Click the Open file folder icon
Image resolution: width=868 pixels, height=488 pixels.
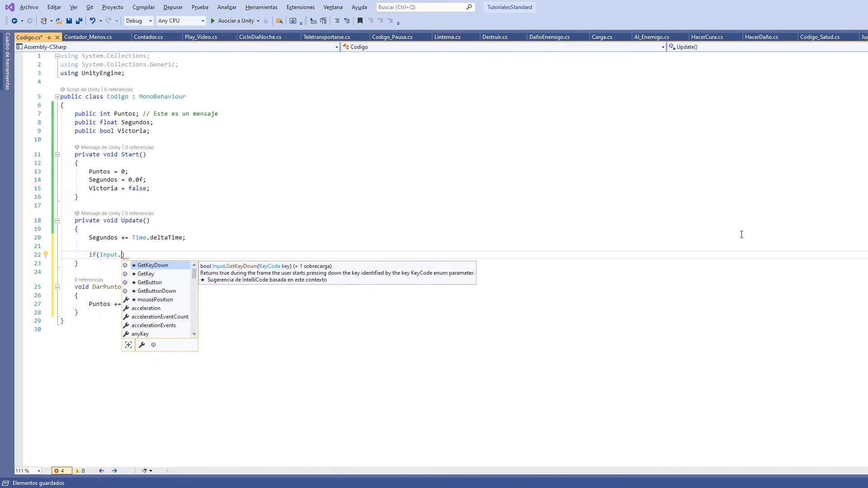coord(59,21)
